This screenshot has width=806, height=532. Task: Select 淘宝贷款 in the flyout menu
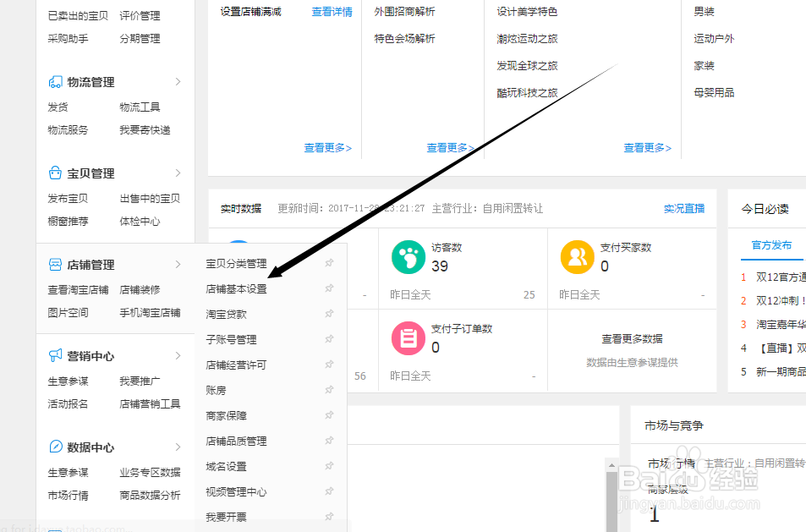tap(226, 314)
